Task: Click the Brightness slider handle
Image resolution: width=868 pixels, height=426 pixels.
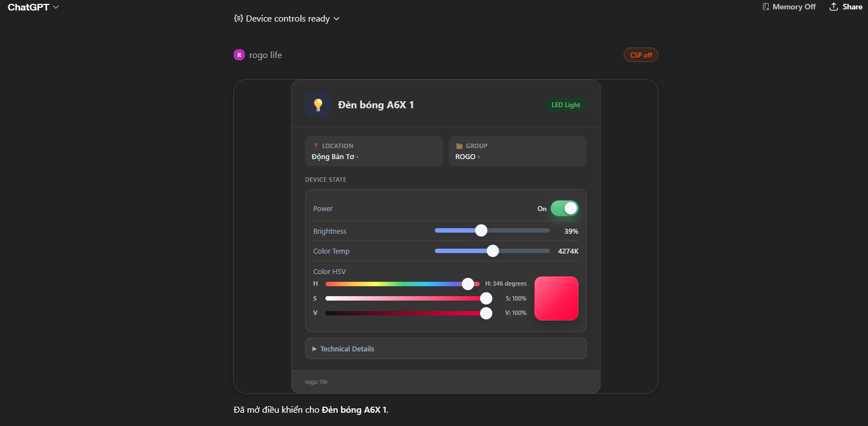Action: (481, 230)
